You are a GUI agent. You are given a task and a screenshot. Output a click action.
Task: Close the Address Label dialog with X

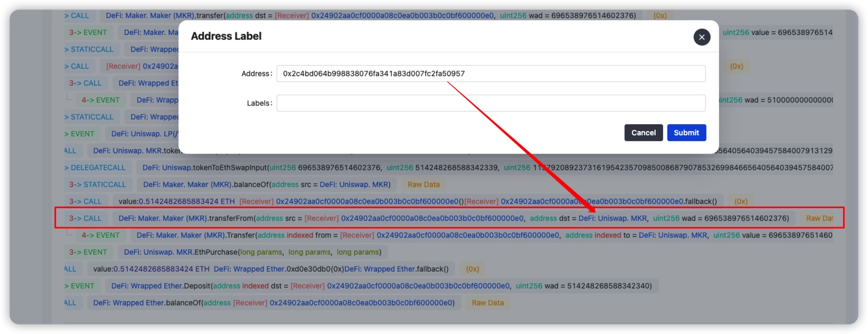click(x=702, y=37)
